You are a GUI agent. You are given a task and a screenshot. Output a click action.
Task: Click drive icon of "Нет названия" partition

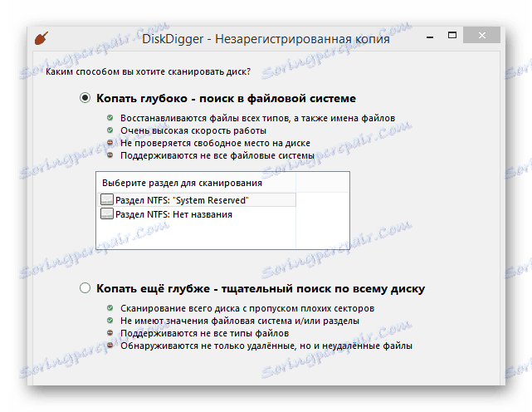tap(107, 213)
